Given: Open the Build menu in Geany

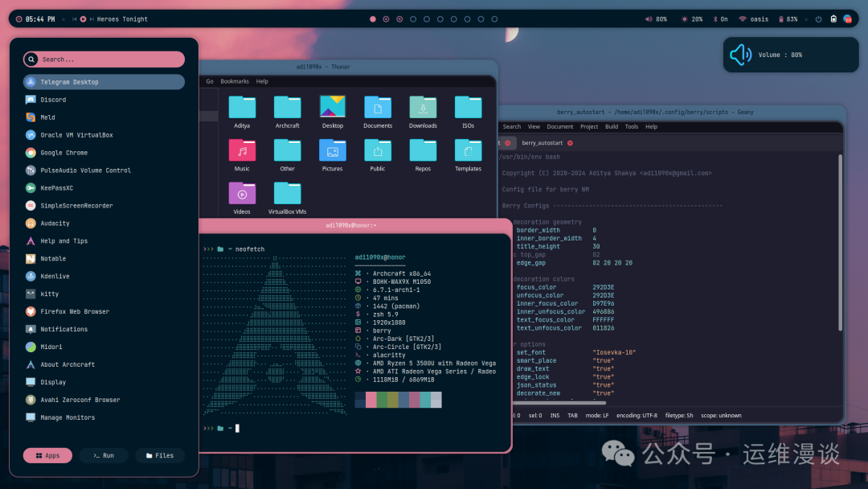Looking at the screenshot, I should [x=613, y=125].
